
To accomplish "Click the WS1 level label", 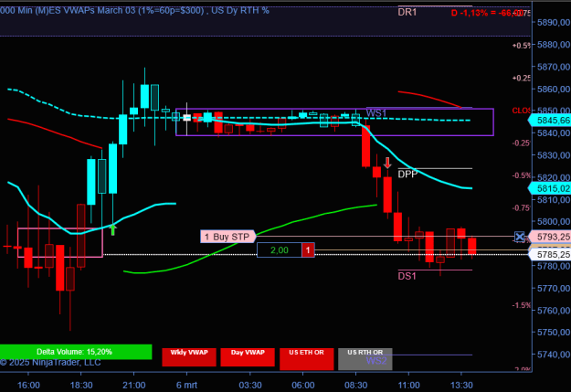I will pyautogui.click(x=376, y=113).
